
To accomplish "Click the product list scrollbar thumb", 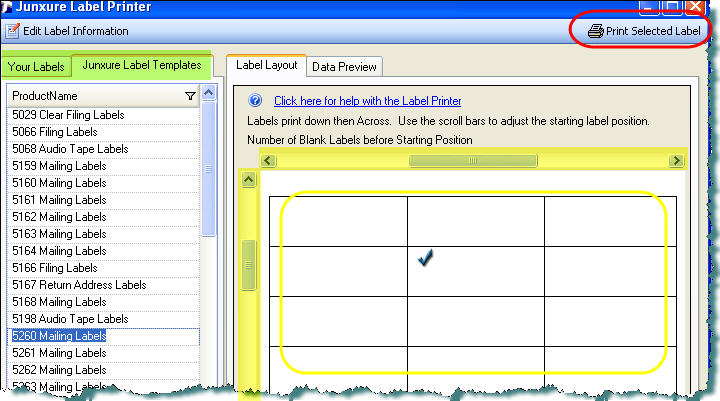I will pyautogui.click(x=208, y=169).
